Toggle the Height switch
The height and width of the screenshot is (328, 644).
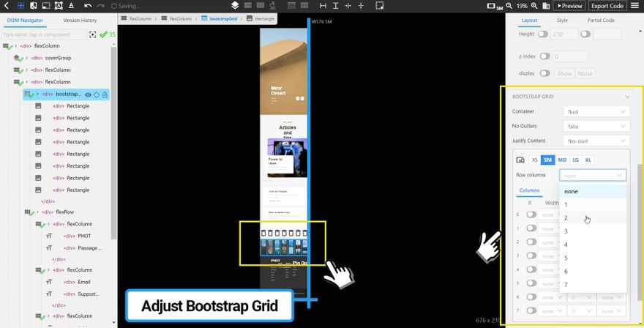point(543,34)
